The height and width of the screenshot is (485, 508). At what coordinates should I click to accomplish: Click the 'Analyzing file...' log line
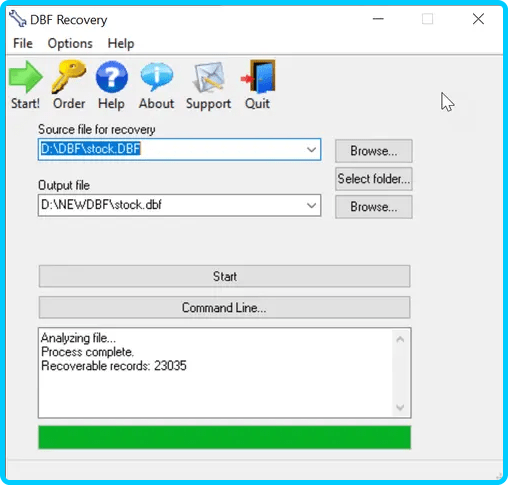pyautogui.click(x=78, y=338)
